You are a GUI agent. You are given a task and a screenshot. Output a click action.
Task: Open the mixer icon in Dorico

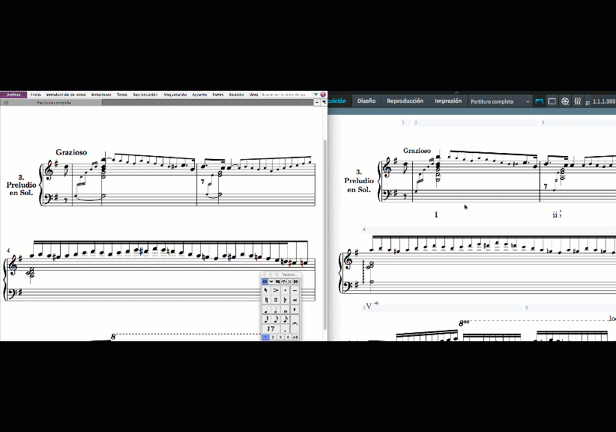[x=578, y=101]
